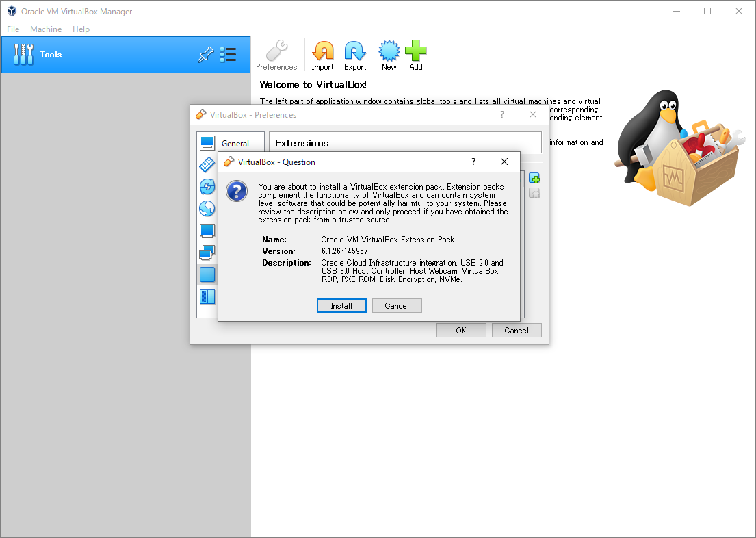Viewport: 756px width, 538px height.
Task: Click Install in the Question dialog
Action: coord(341,305)
